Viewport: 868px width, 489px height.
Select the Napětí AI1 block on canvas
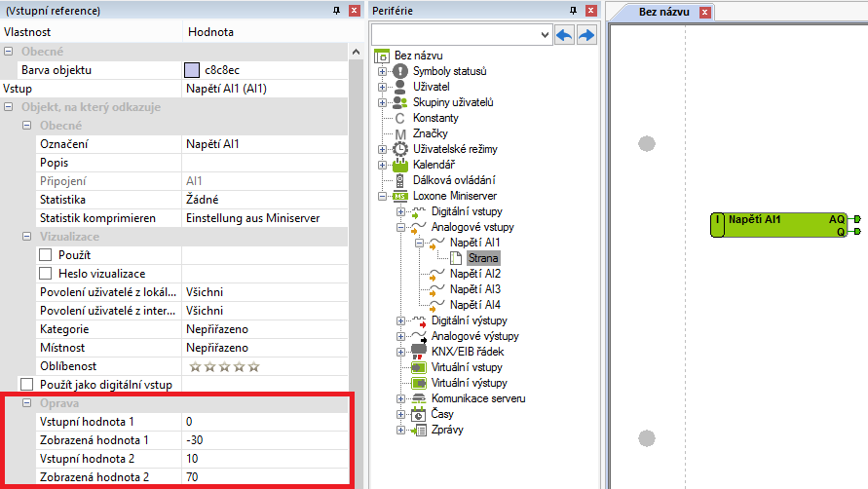click(778, 225)
